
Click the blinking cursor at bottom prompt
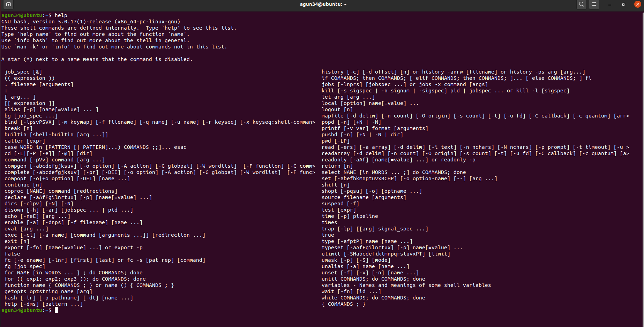[x=56, y=310]
